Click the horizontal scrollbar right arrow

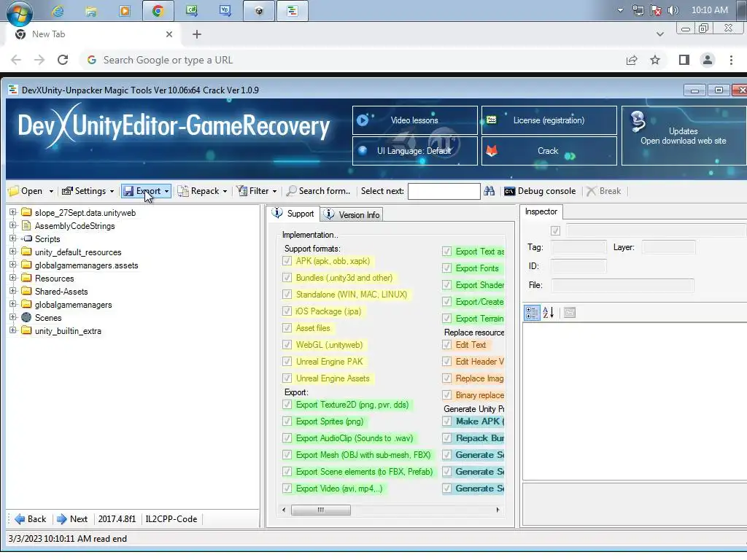click(498, 510)
